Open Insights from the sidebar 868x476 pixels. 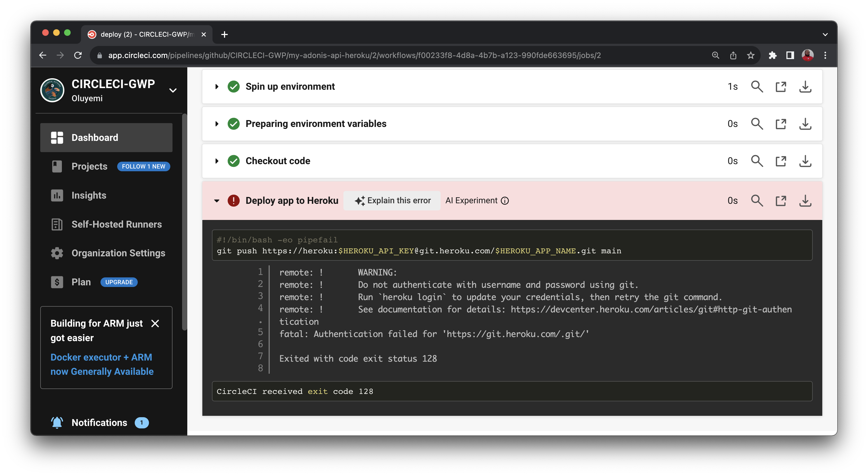(89, 195)
